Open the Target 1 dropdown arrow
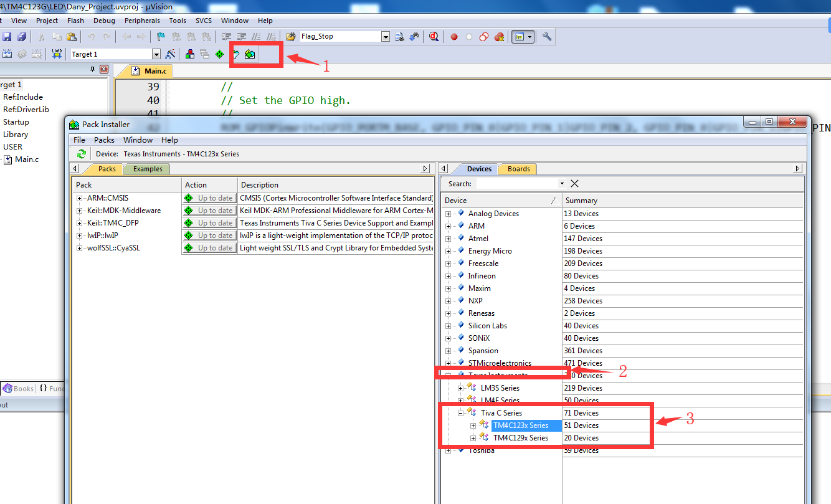831x504 pixels. 156,54
